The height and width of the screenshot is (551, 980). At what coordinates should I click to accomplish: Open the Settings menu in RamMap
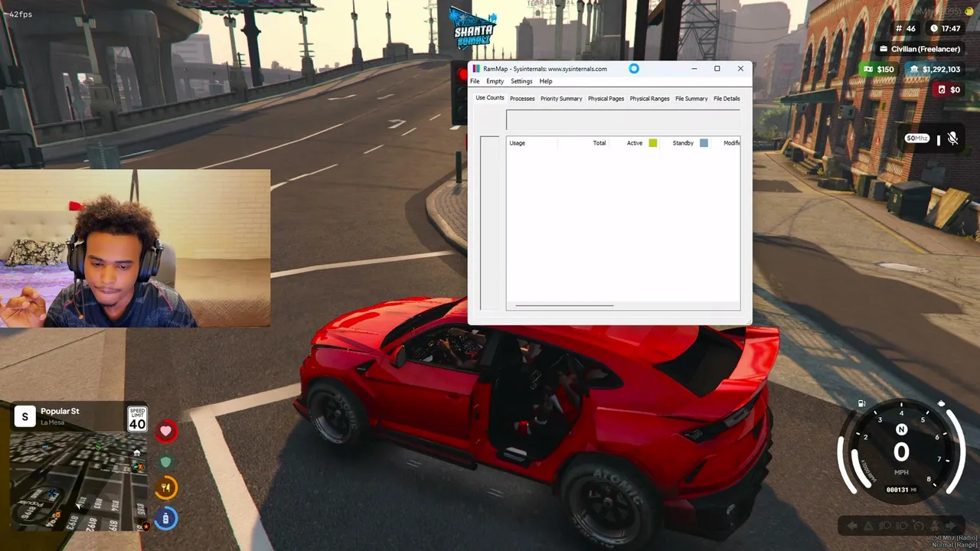pos(521,81)
